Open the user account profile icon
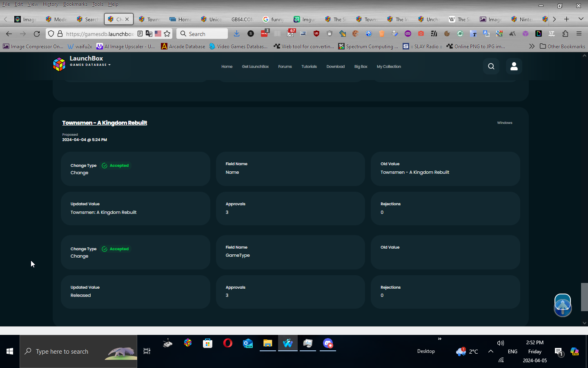Screen dimensions: 588x368 514,66
